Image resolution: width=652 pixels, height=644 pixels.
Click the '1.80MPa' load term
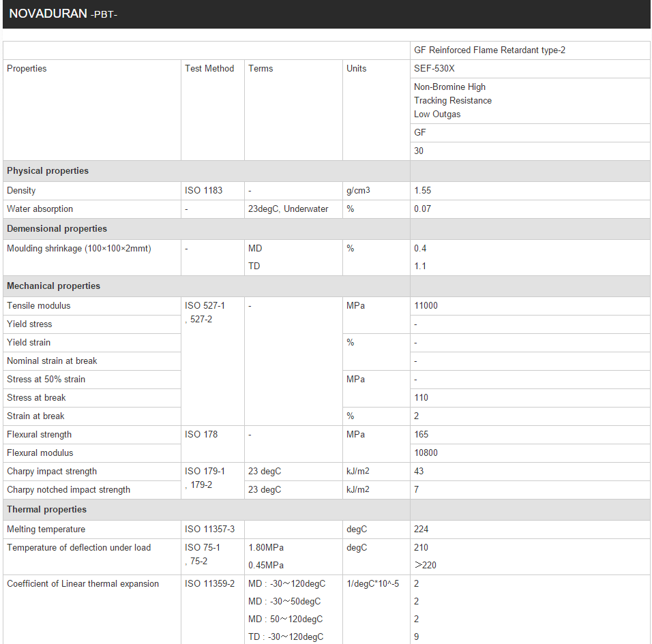[x=266, y=548]
